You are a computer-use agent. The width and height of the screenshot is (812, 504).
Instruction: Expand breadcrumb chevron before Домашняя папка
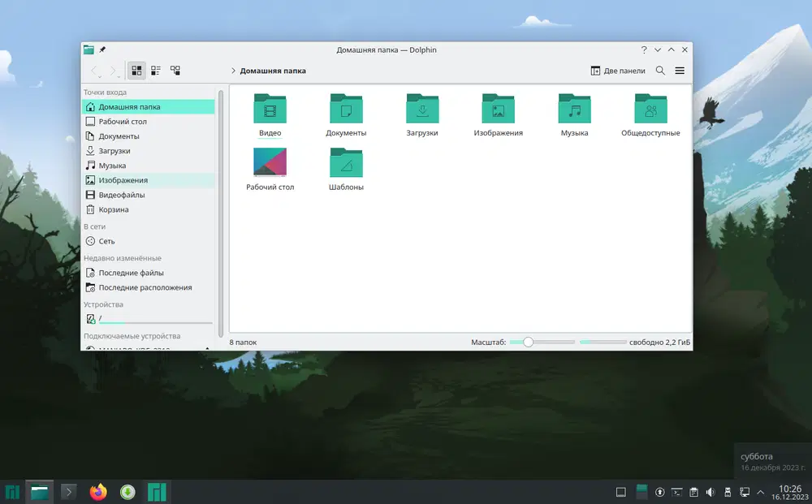pos(234,71)
